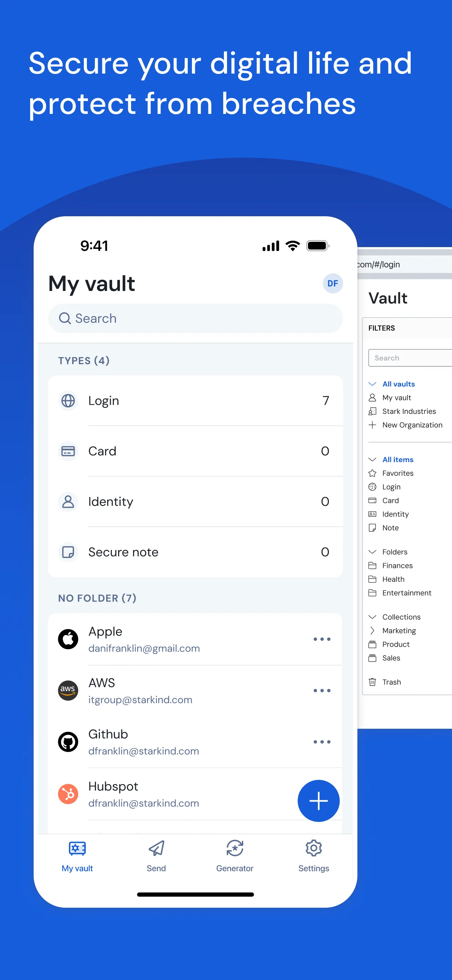Click the Login globe icon
The width and height of the screenshot is (452, 980).
click(68, 401)
